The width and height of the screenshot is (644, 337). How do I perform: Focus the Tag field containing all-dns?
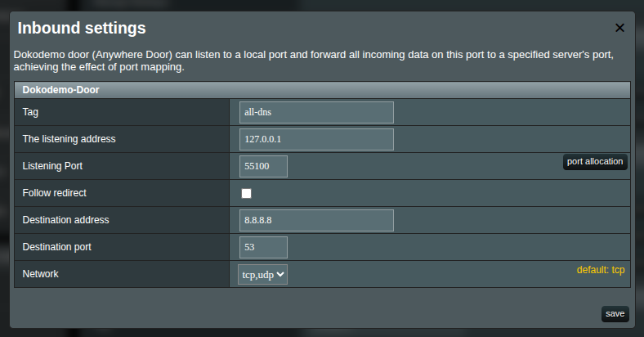click(x=316, y=112)
